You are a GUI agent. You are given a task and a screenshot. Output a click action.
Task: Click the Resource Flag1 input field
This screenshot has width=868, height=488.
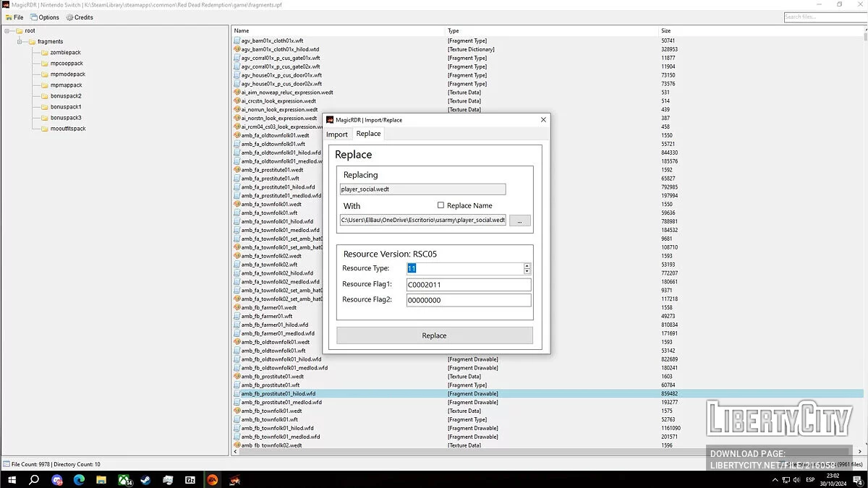[x=468, y=285]
